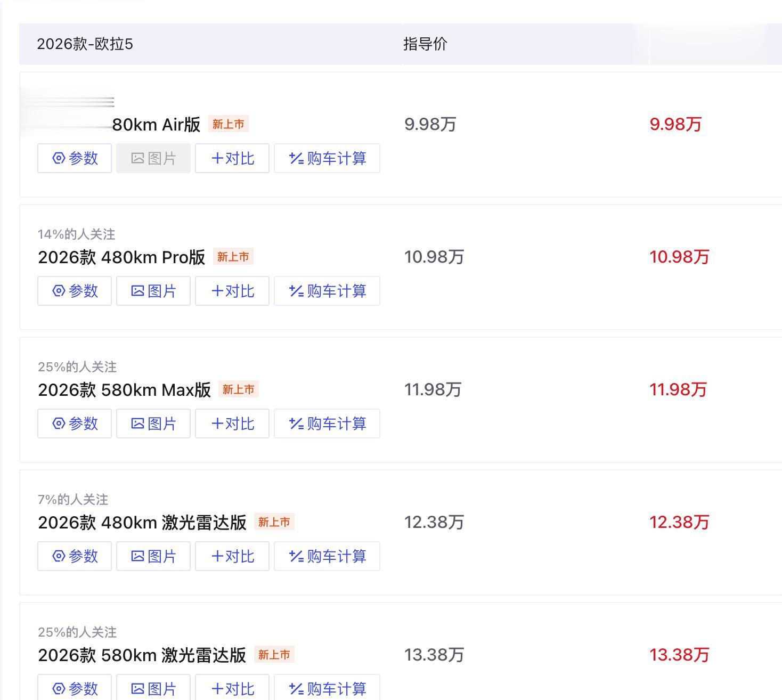Open 图片 for 480km 激光雷达版
The image size is (782, 700).
point(153,556)
